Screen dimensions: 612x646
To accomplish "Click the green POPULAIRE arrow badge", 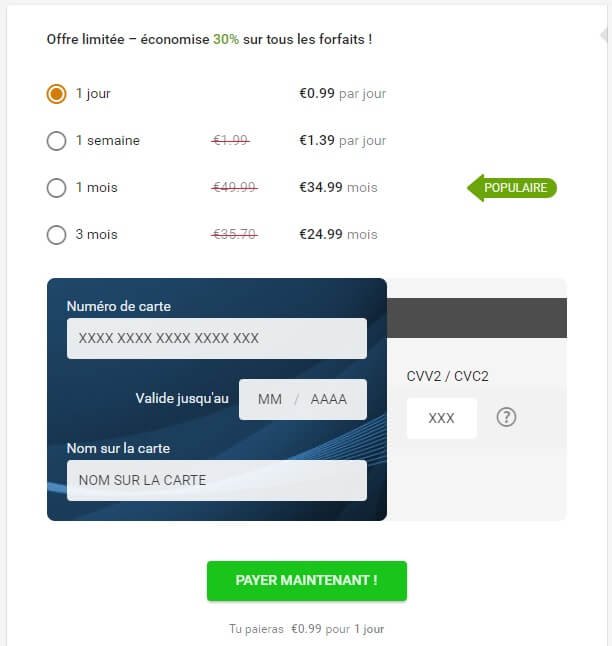I will pos(513,187).
